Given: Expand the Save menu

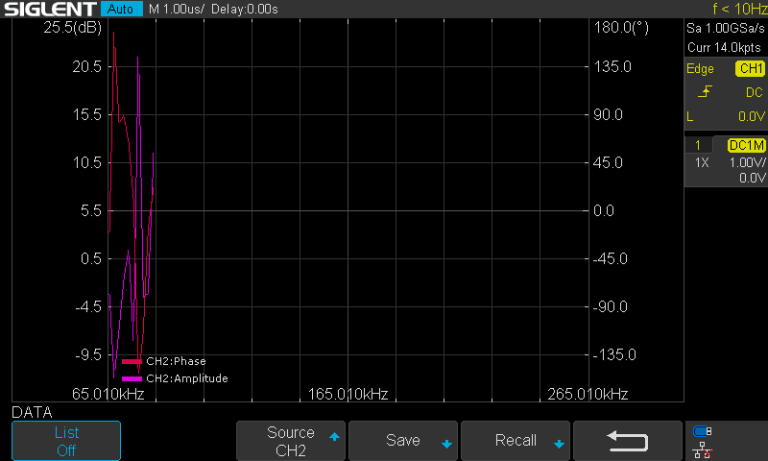Looking at the screenshot, I should pyautogui.click(x=402, y=441).
